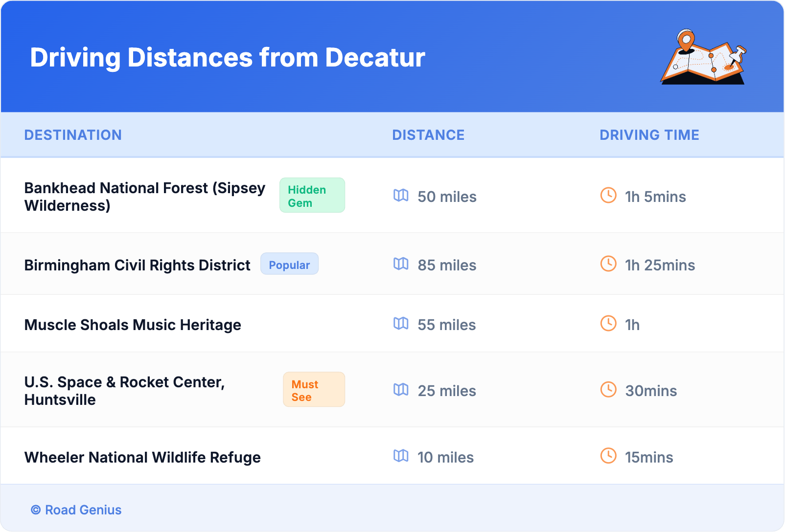The height and width of the screenshot is (532, 785).
Task: Click clock icon beside 1h 5mins
Action: 608,196
